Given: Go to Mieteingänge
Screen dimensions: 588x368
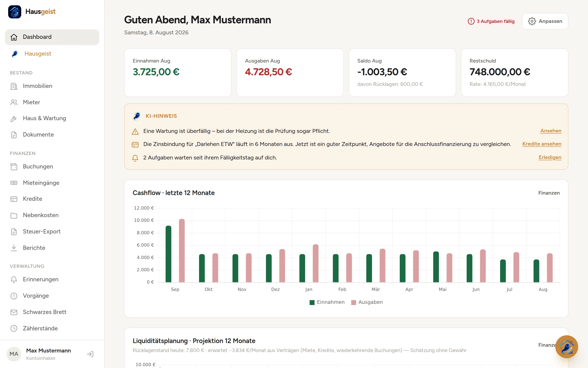Looking at the screenshot, I should click(x=52, y=183).
